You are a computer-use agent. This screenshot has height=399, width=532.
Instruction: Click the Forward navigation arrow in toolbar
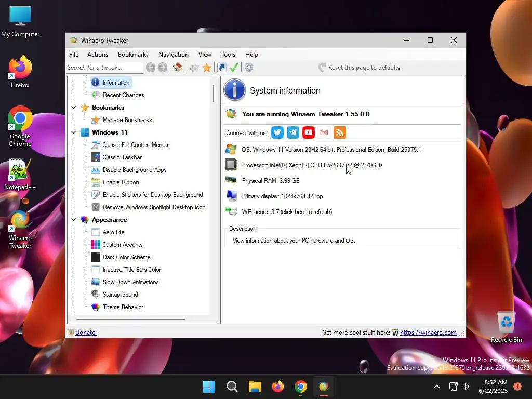(x=163, y=68)
